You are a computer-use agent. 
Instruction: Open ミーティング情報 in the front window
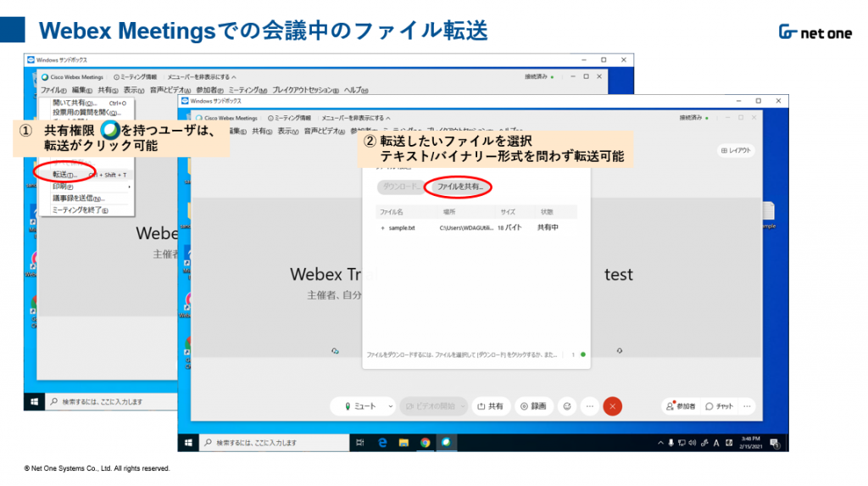click(x=290, y=118)
